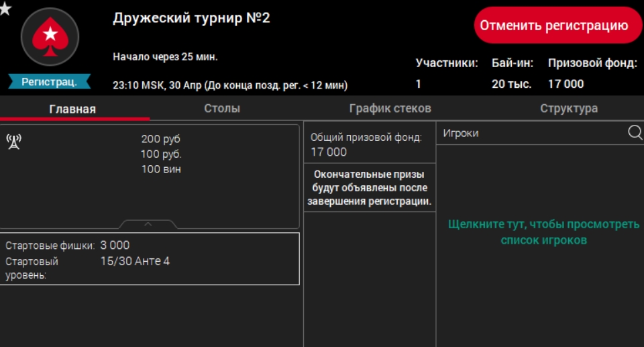Click the favorite star icon
This screenshot has width=644, height=347.
[x=5, y=9]
